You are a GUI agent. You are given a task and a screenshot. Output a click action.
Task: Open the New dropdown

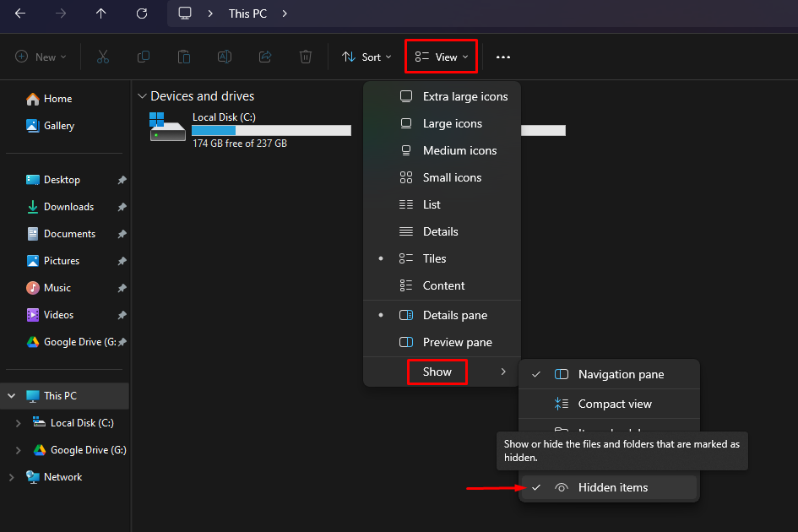coord(41,57)
